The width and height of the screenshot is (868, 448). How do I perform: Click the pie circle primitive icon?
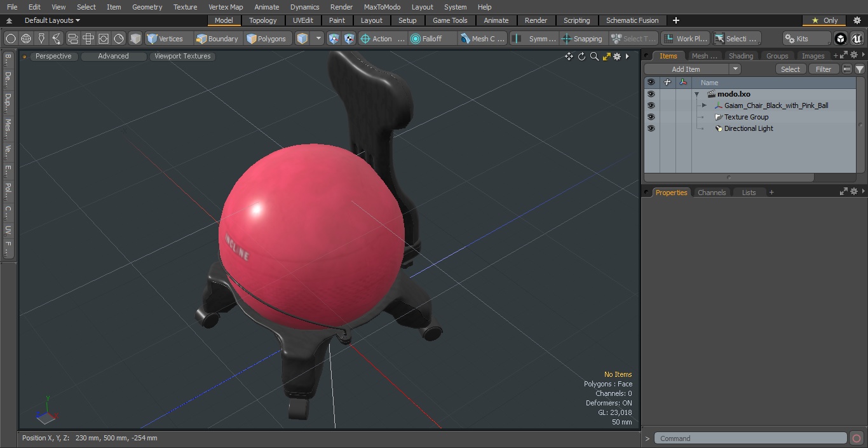(119, 39)
